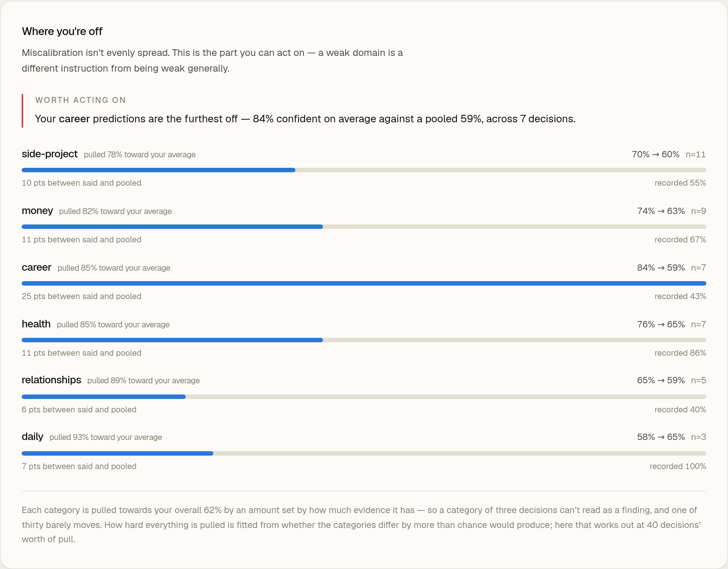Select the daily category label
The width and height of the screenshot is (728, 569).
coord(32,437)
